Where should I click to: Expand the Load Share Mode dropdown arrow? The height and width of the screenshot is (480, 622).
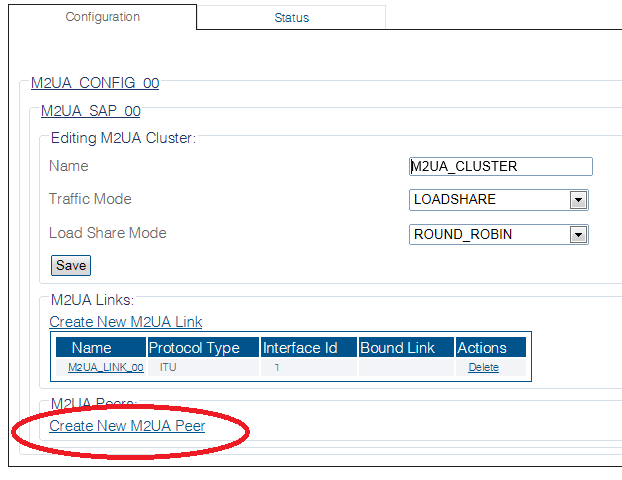578,235
